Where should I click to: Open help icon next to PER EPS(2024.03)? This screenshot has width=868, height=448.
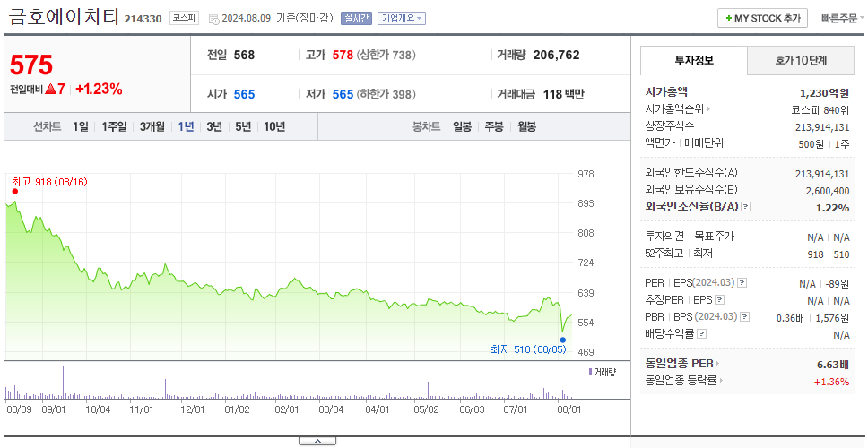[x=742, y=283]
